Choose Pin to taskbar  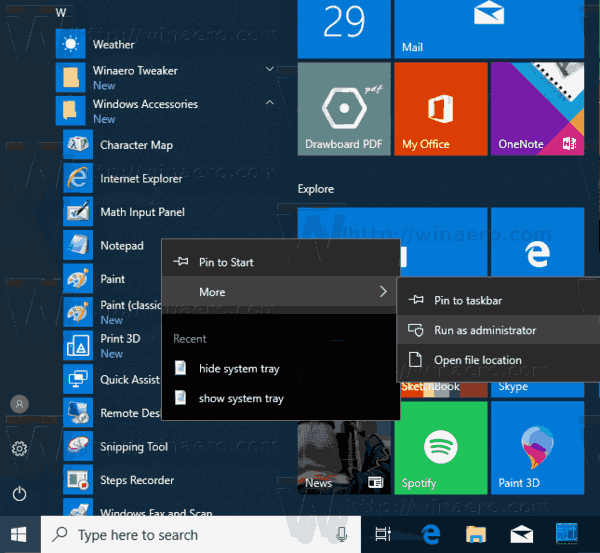[x=499, y=300]
